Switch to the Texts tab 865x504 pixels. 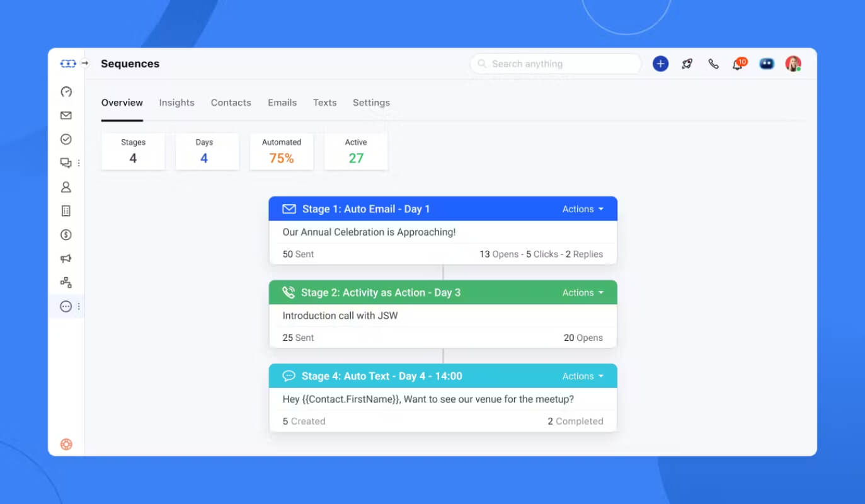coord(324,103)
